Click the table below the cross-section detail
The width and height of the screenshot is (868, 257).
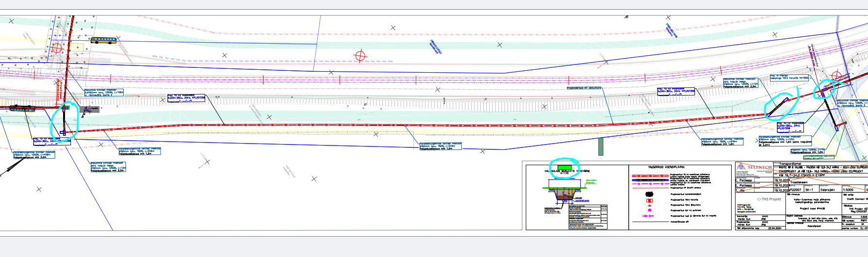point(588,217)
